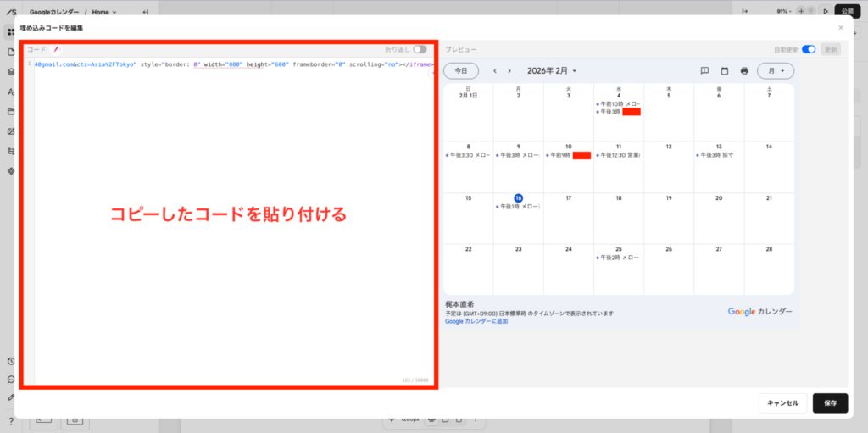Open the 月 view dropdown
The image size is (868, 433).
pyautogui.click(x=776, y=70)
